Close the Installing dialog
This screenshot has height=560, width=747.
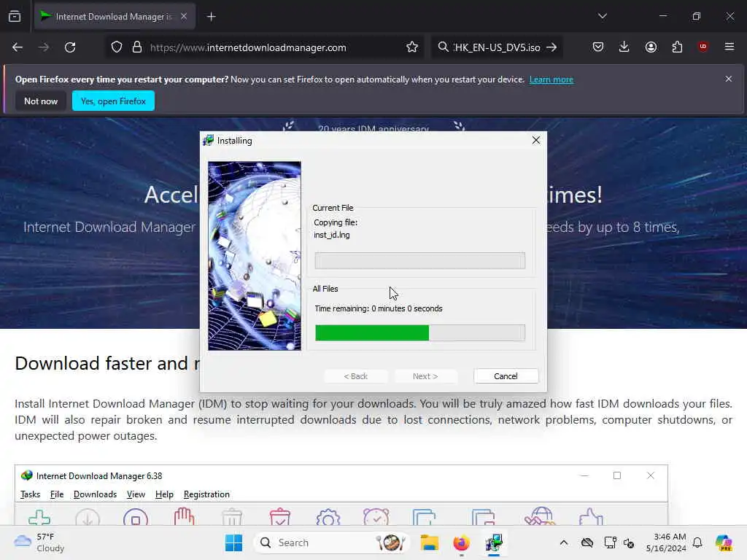click(x=536, y=140)
